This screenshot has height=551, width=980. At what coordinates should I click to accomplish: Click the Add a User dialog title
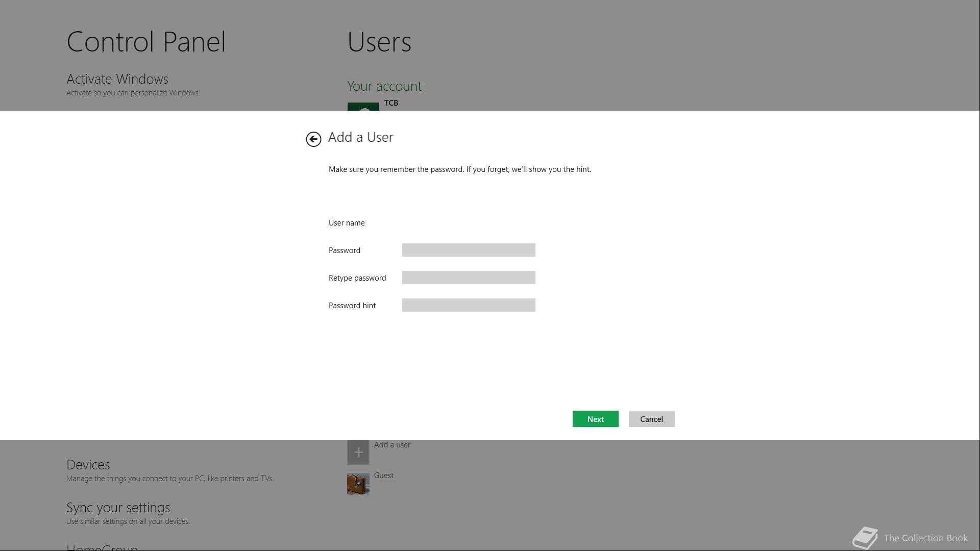pyautogui.click(x=361, y=137)
